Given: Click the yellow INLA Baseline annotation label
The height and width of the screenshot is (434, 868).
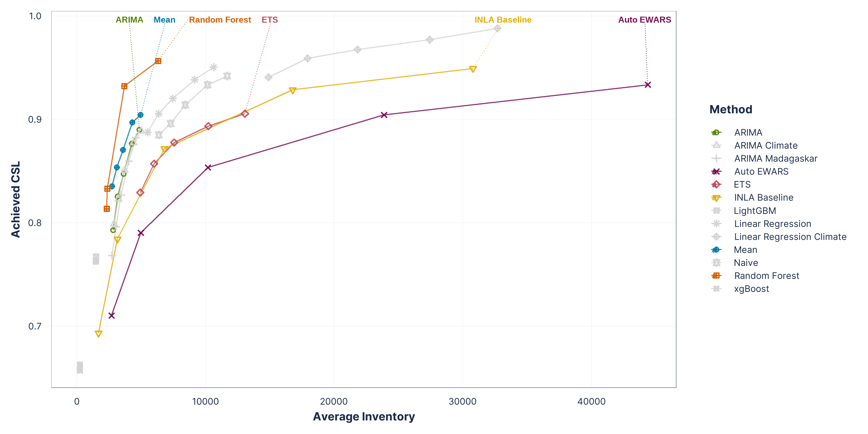Looking at the screenshot, I should tap(503, 20).
